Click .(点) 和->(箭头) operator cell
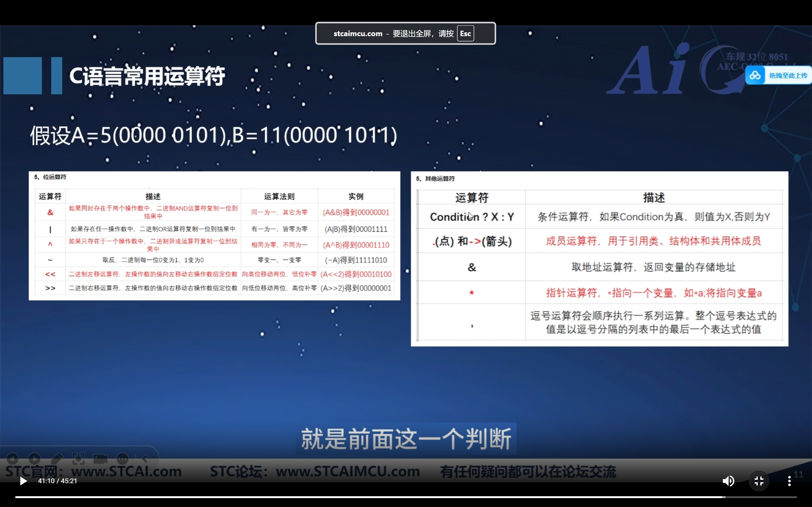This screenshot has width=812, height=507. 472,241
